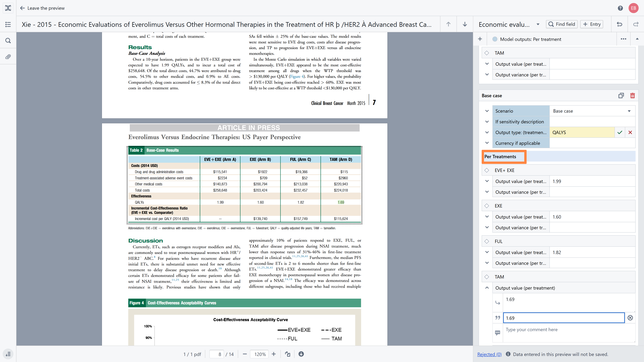
Task: Download the PDF
Action: click(301, 354)
